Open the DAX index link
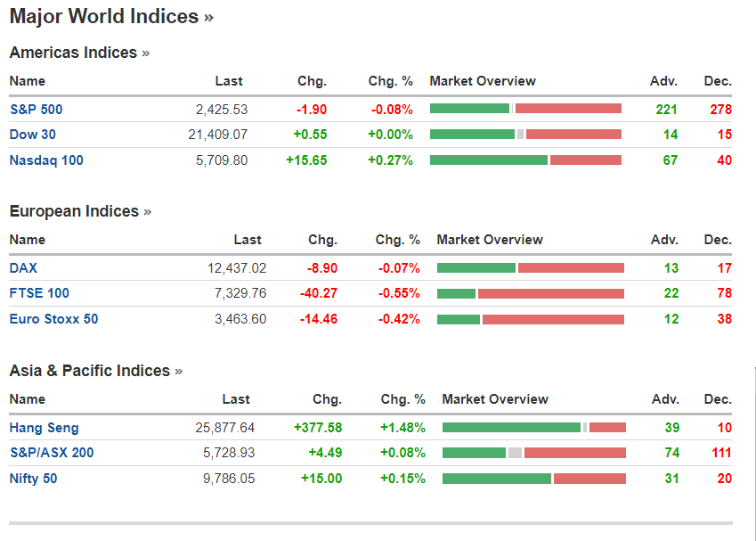The height and width of the screenshot is (541, 756). [23, 267]
